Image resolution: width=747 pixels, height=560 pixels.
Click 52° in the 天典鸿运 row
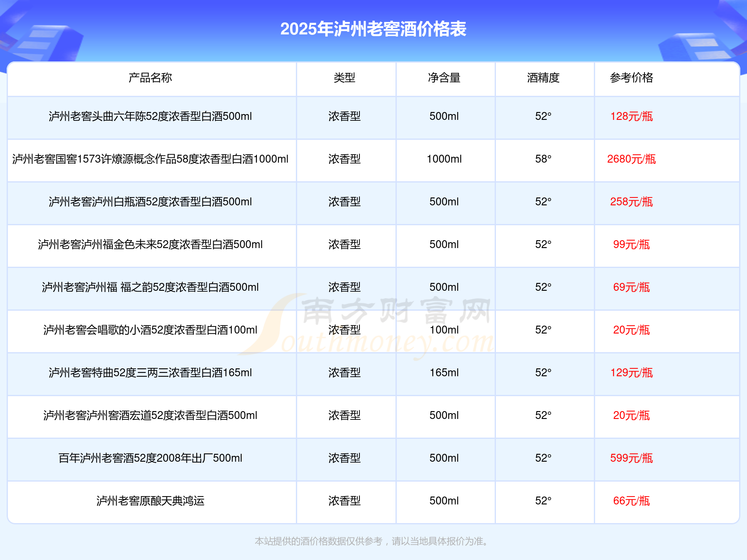(x=543, y=501)
